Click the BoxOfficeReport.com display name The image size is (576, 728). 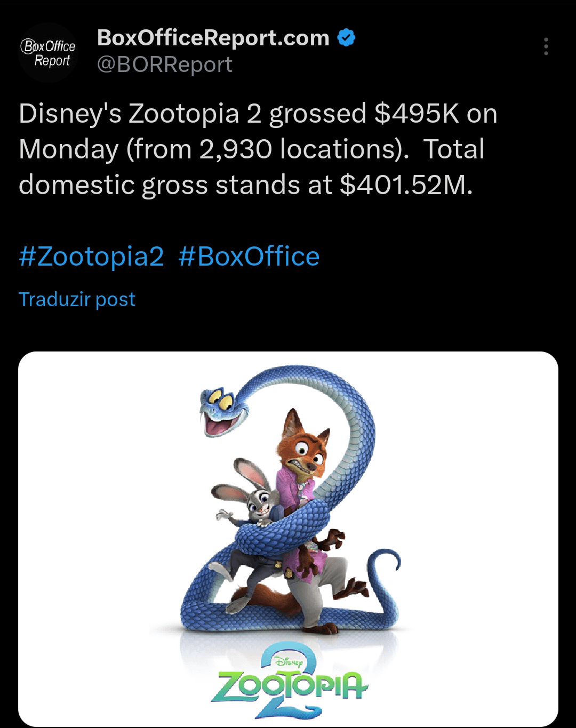[x=213, y=38]
